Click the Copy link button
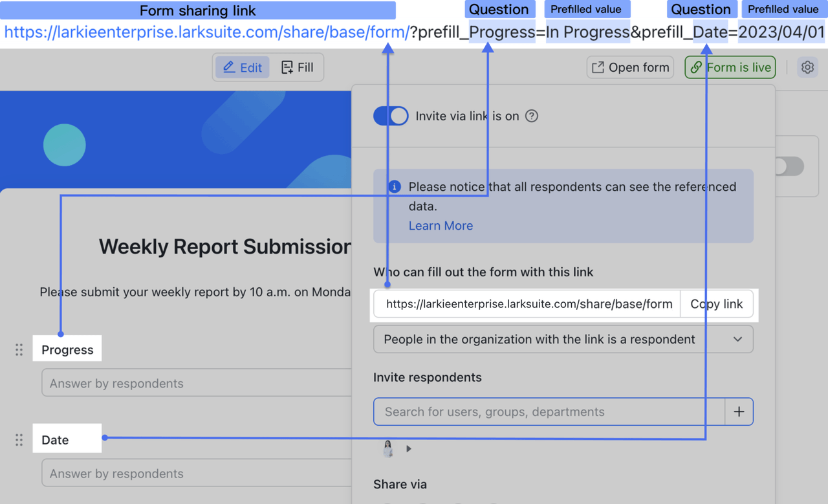This screenshot has width=828, height=504. tap(716, 304)
